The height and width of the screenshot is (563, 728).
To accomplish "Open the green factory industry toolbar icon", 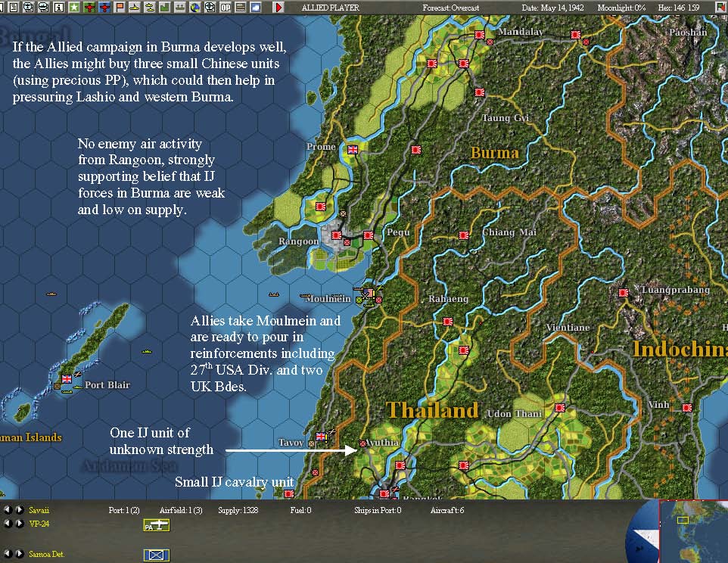I will pos(165,8).
